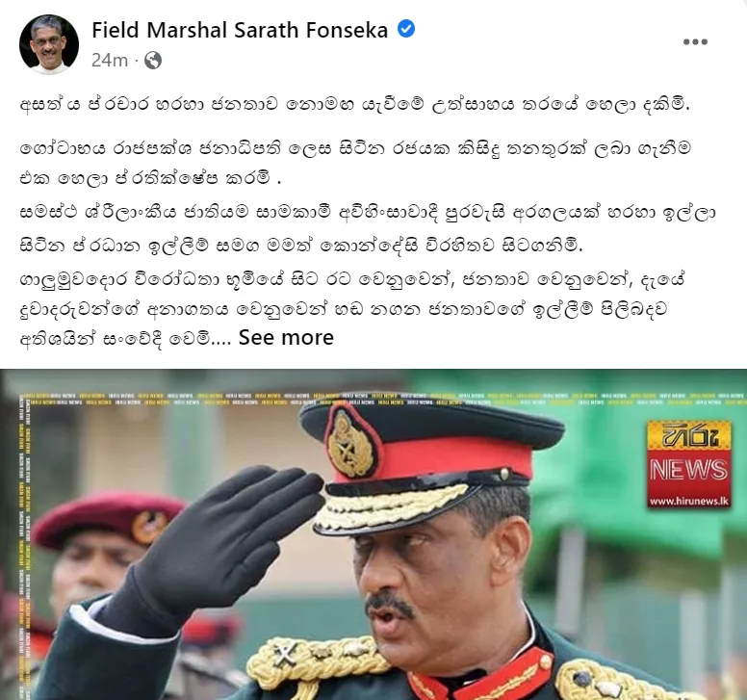Open the post options three-dots menu
Screen dimensions: 747x700
pyautogui.click(x=695, y=42)
